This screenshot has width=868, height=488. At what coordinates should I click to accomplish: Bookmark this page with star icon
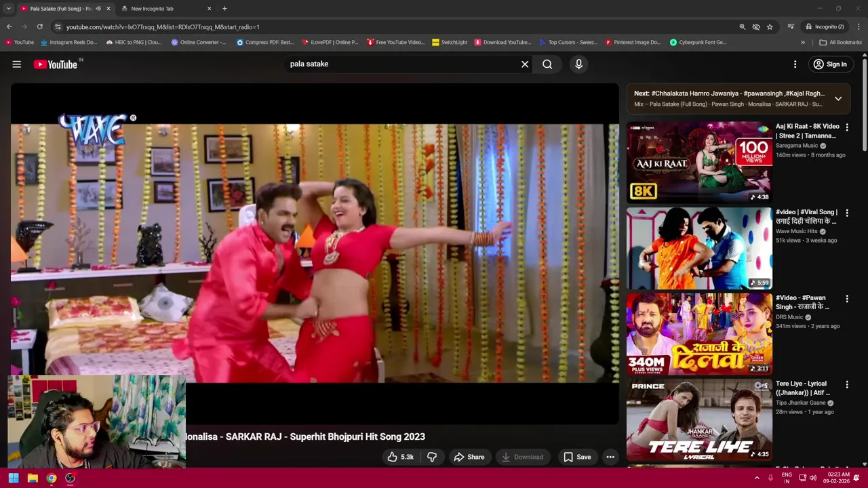[x=770, y=27]
